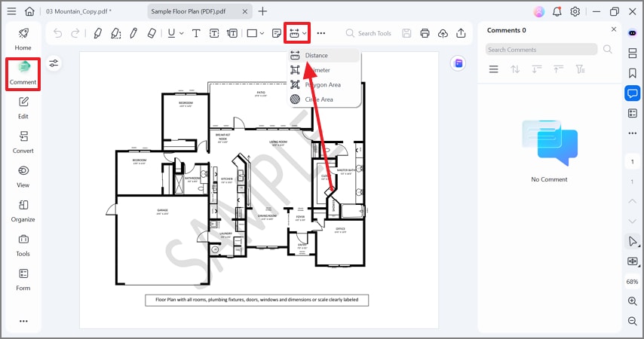Select the text box tool

pos(214,33)
